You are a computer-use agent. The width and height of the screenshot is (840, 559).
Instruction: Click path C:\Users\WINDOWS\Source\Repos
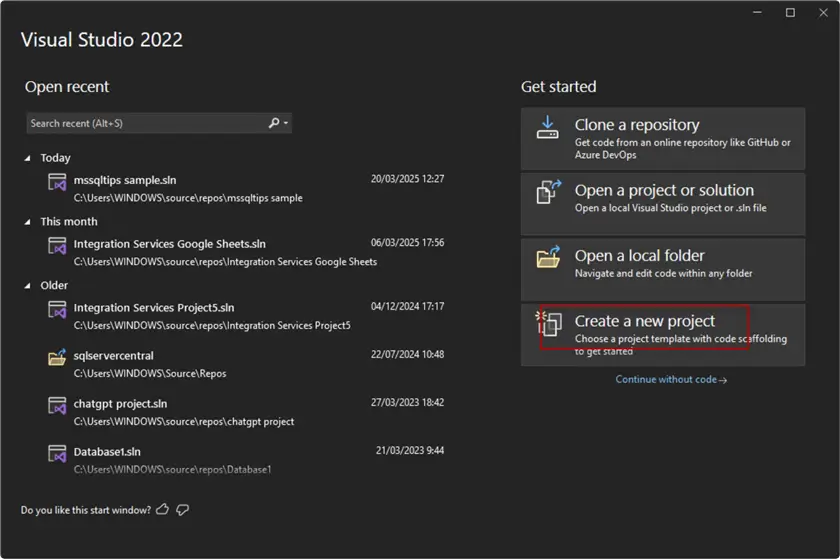point(150,374)
